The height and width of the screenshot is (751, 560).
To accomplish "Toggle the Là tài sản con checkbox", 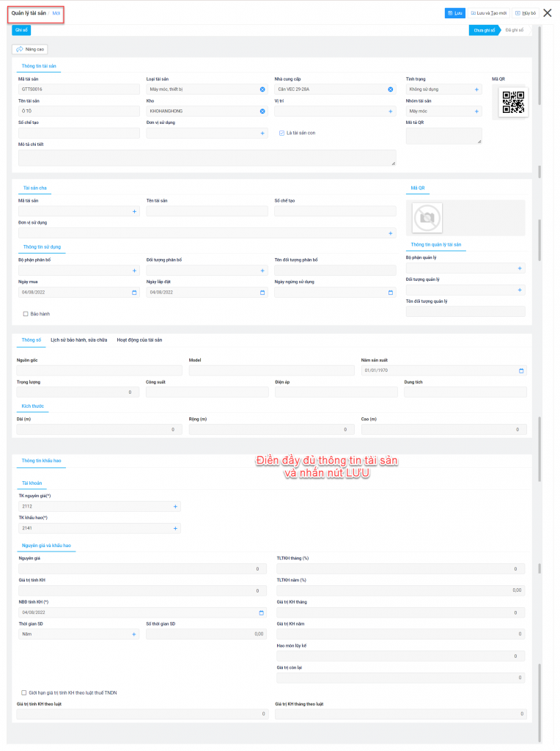I will (281, 133).
